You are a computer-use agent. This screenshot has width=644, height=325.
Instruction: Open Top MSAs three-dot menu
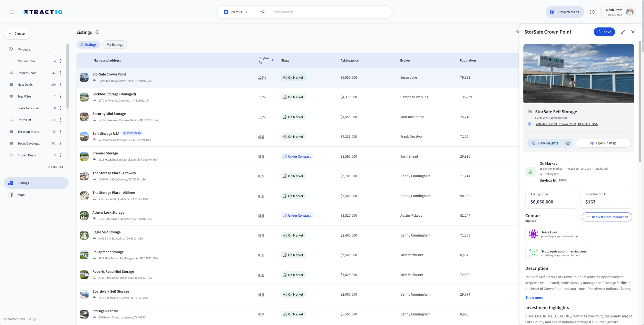[x=60, y=96]
